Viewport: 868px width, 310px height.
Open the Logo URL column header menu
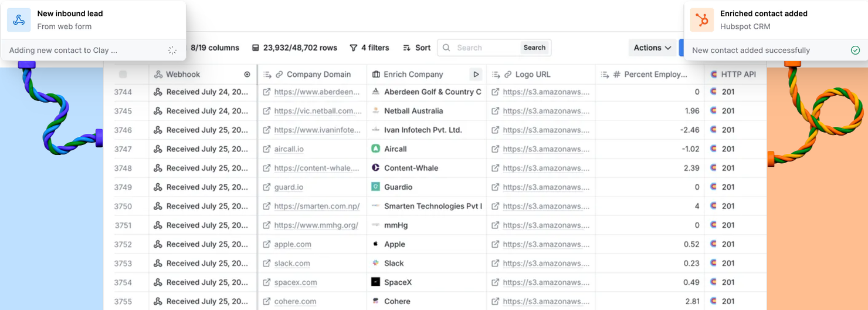coord(541,75)
